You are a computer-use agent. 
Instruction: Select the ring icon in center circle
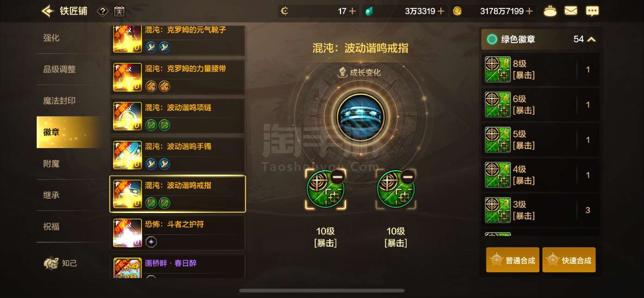pyautogui.click(x=360, y=117)
